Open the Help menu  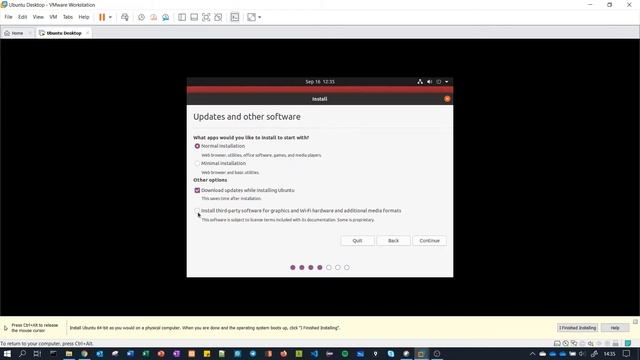coord(84,17)
